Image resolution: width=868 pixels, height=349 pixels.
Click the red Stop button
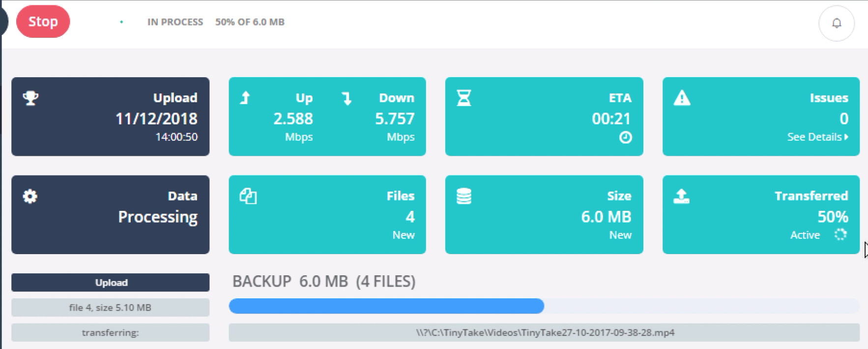coord(43,22)
